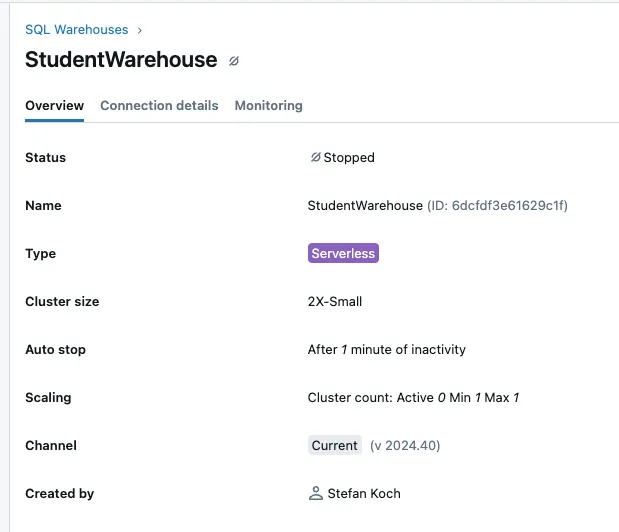Viewport: 619px width, 532px height.
Task: Click the 2X-Small cluster size value
Action: [335, 301]
